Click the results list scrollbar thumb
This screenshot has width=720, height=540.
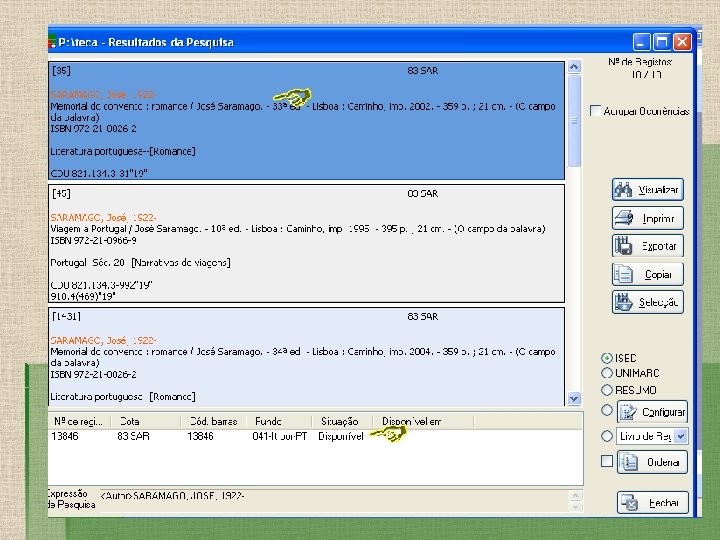[x=574, y=120]
